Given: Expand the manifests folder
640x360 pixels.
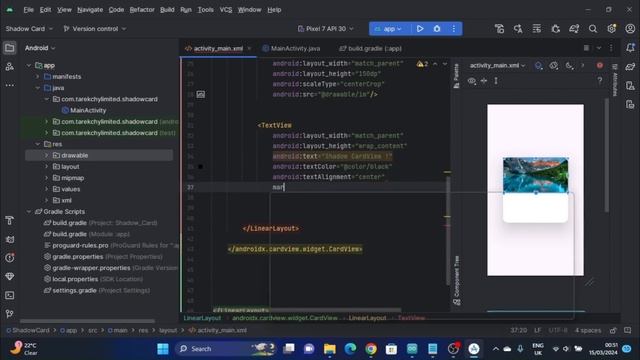Looking at the screenshot, I should click(x=38, y=77).
